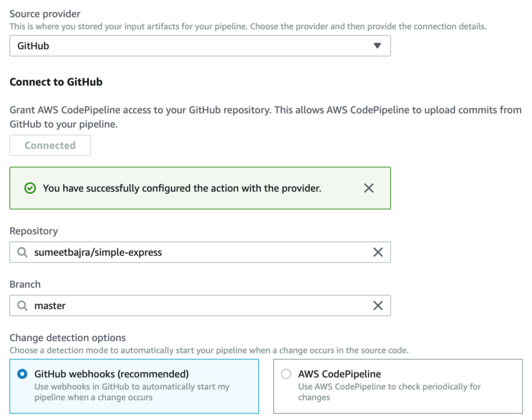Click the Connect to GitHub heading

click(56, 82)
